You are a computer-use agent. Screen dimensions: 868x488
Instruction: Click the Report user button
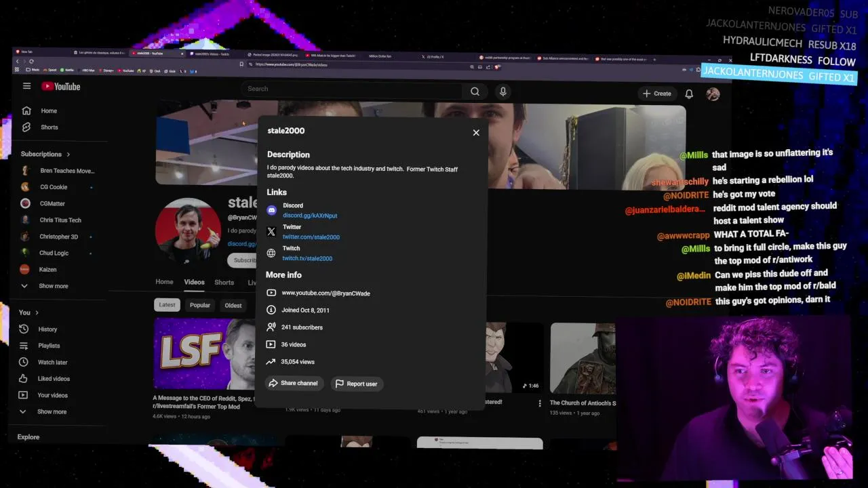[357, 384]
